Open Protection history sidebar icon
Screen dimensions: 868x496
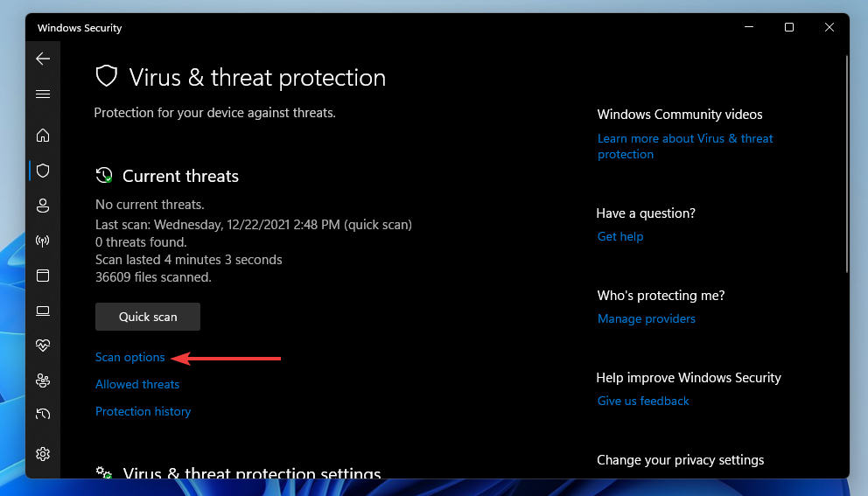tap(43, 414)
